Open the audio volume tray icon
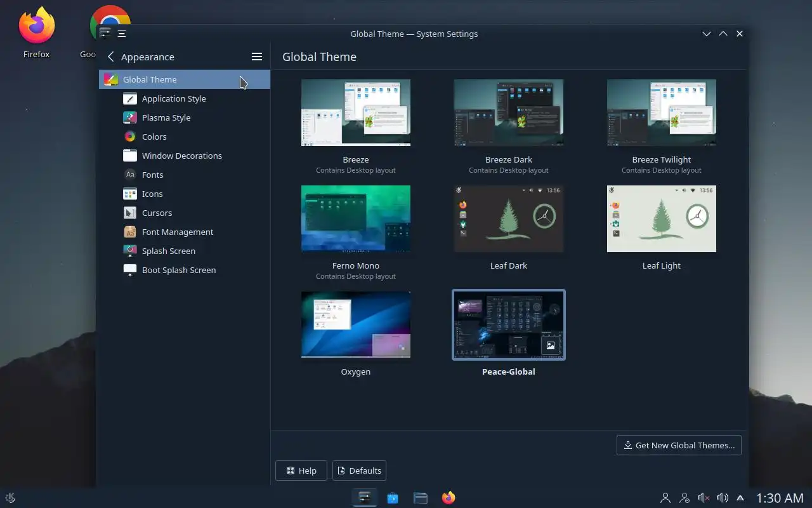Viewport: 812px width, 508px height. 722,498
